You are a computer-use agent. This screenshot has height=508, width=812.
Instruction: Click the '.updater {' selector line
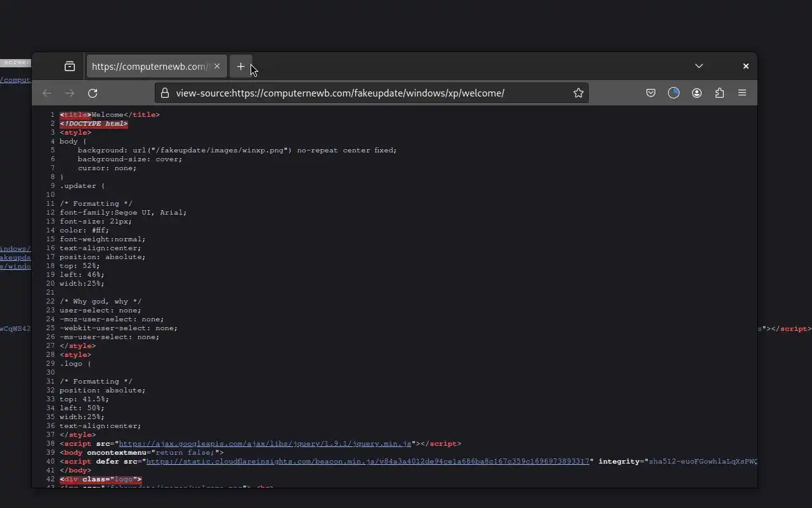click(82, 186)
